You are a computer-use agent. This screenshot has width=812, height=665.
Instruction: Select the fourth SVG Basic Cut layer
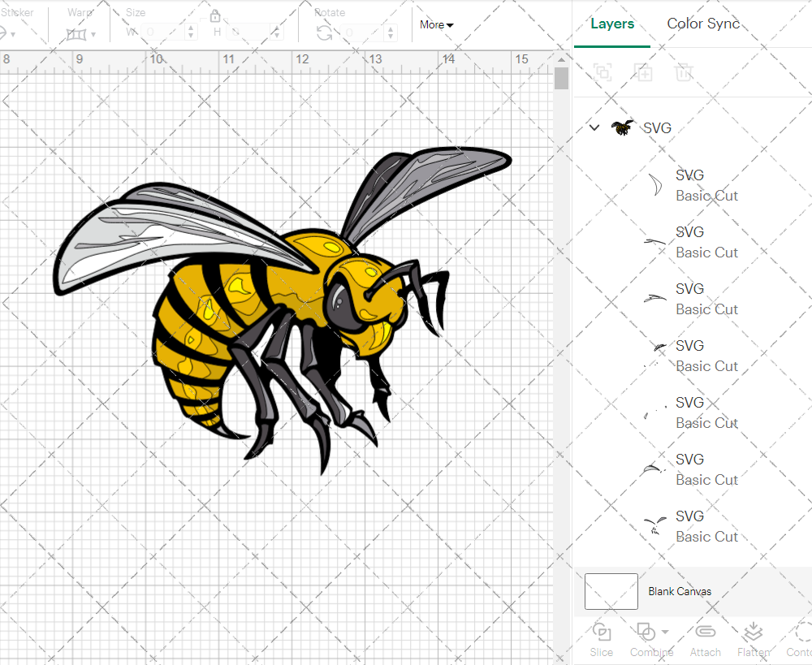693,356
